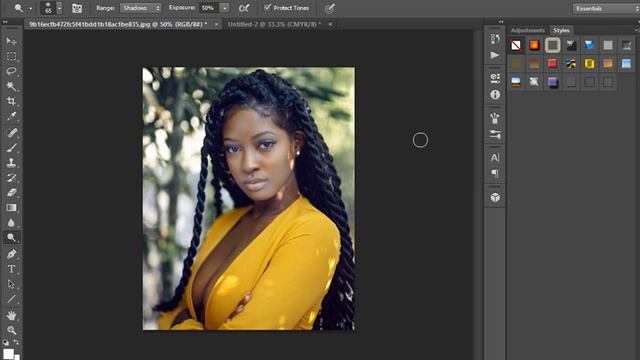
Task: Select the Lasso tool
Action: (x=11, y=71)
